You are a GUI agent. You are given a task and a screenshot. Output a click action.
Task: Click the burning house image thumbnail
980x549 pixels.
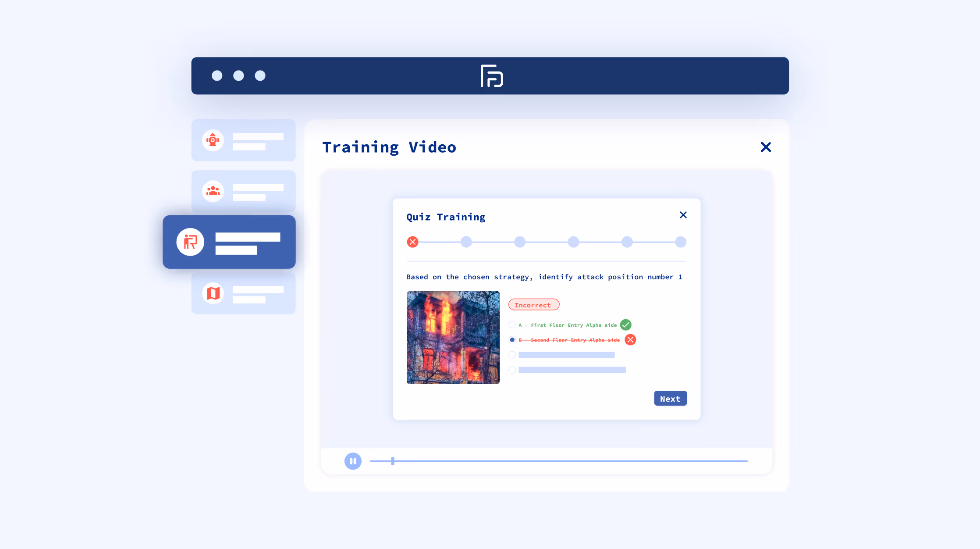tap(453, 338)
